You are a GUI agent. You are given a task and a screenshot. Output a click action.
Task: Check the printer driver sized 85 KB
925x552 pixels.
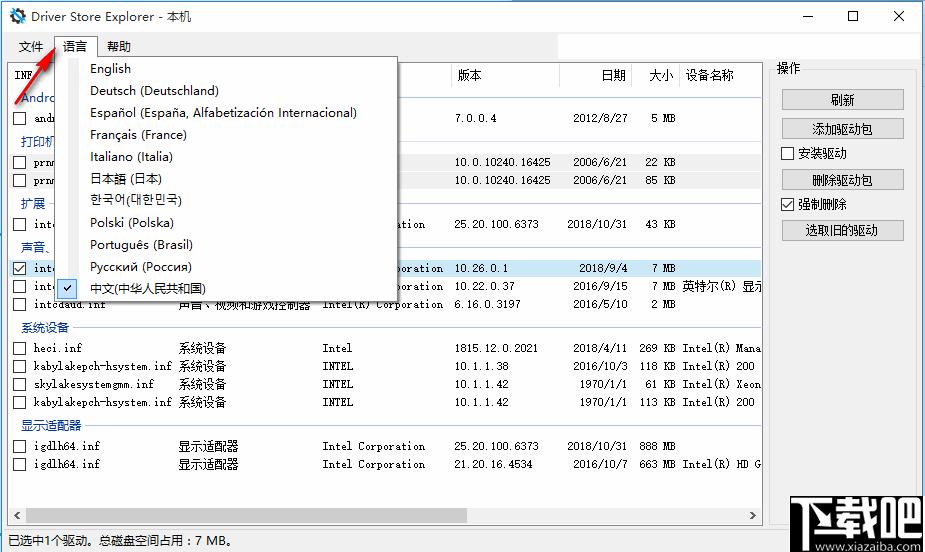(x=19, y=180)
